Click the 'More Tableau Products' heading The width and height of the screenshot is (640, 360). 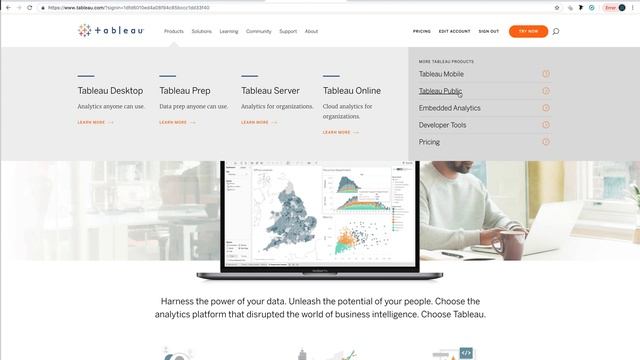[x=446, y=62]
